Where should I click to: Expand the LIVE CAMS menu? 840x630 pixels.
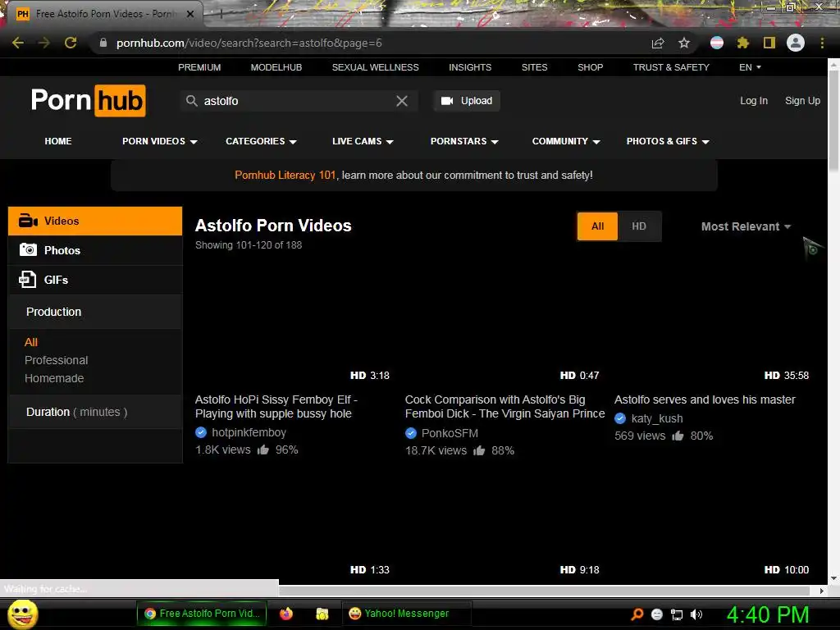point(363,141)
